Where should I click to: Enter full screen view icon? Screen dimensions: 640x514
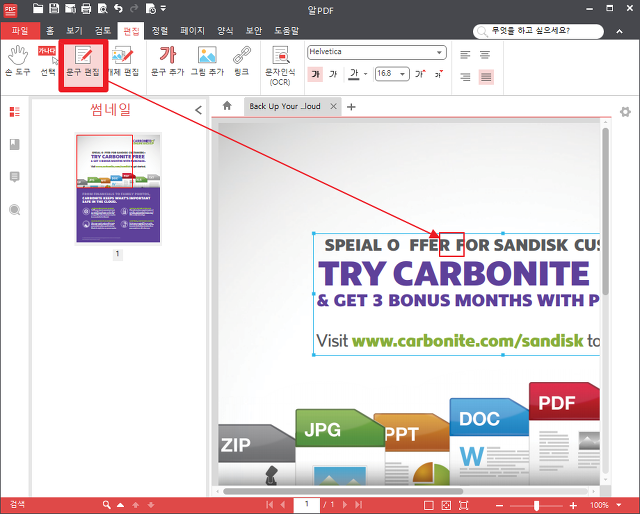click(x=464, y=505)
